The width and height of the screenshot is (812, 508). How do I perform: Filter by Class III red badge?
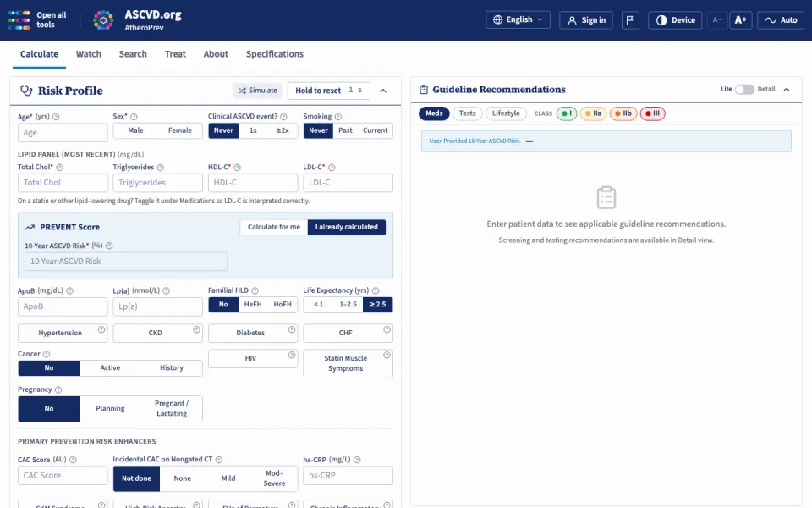coord(652,113)
